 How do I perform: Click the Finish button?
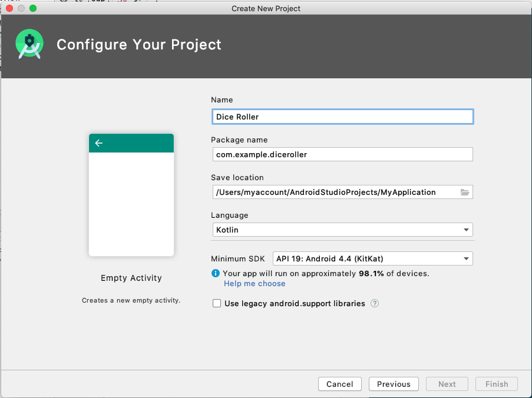pos(497,384)
